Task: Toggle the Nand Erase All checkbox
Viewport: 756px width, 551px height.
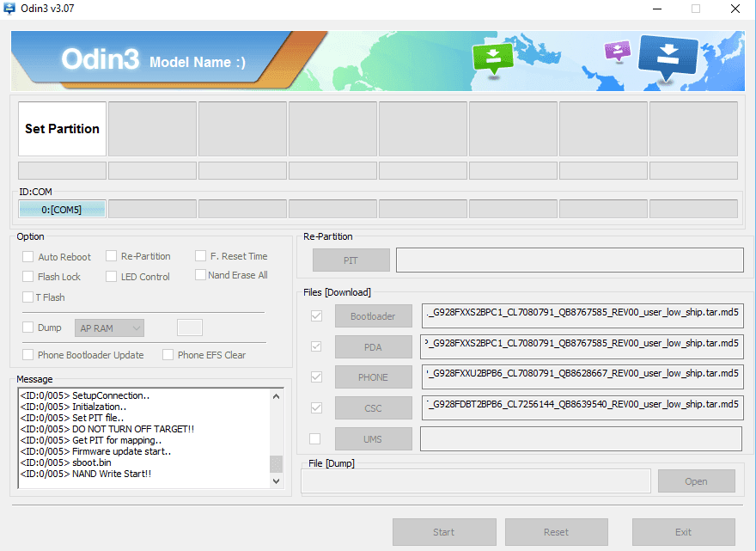Action: pos(200,274)
